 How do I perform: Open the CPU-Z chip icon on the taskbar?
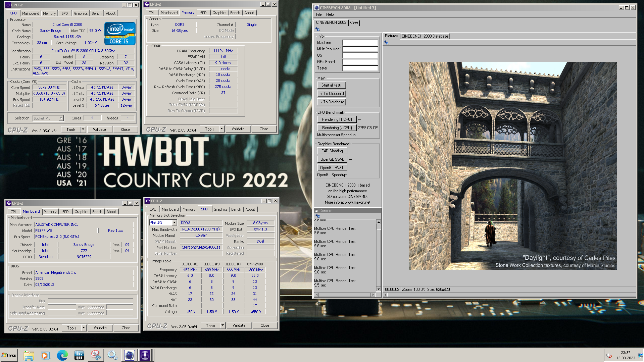[145, 355]
